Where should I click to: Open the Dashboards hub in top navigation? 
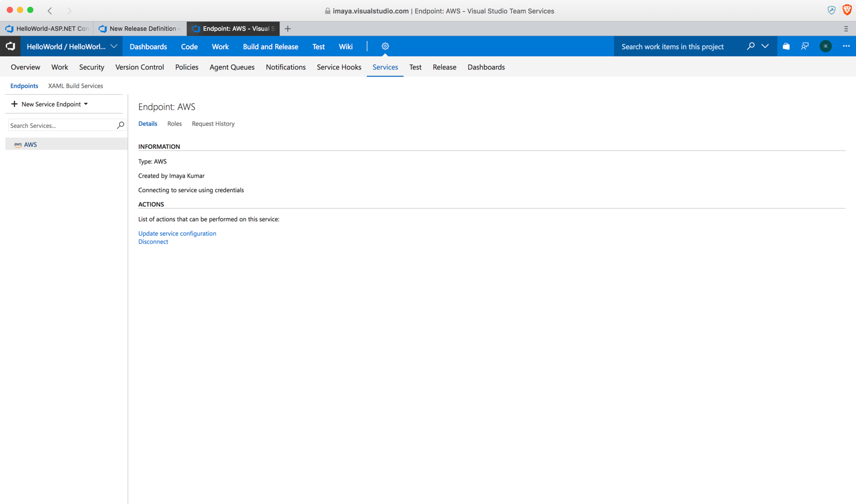click(x=148, y=47)
